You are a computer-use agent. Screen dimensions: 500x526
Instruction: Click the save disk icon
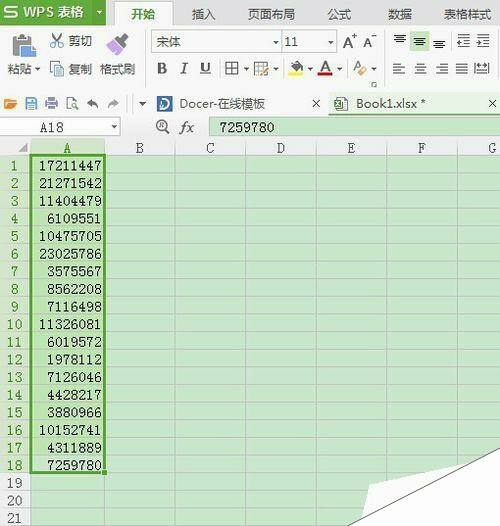[31, 104]
